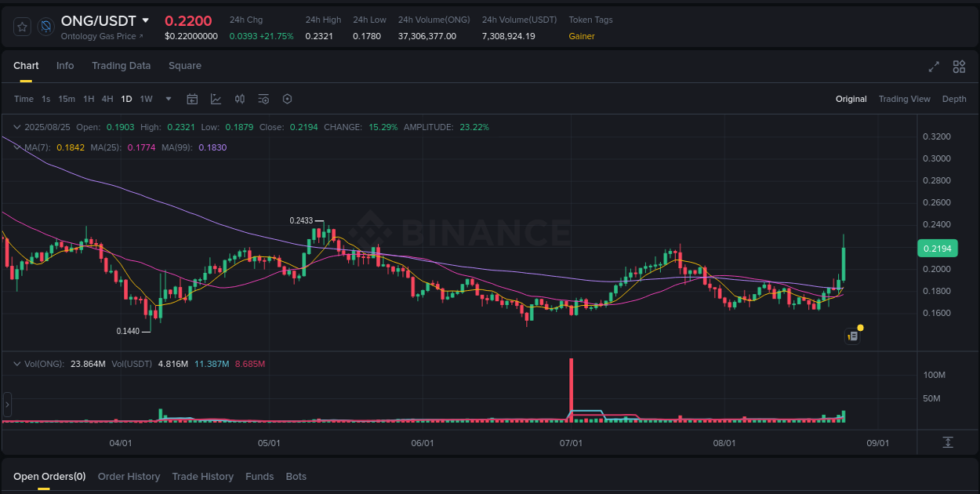
Task: Open the order panel icon near the chart
Action: tap(852, 335)
